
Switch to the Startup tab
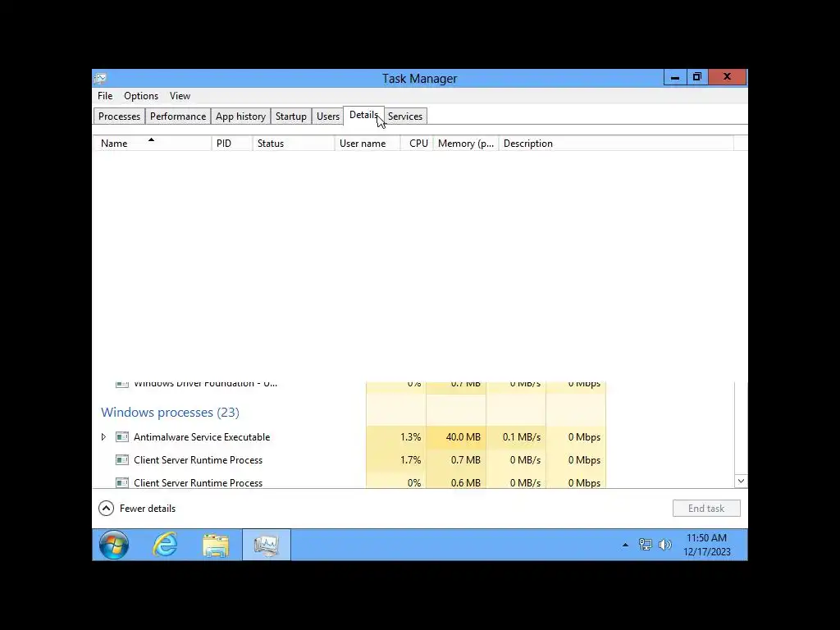click(291, 116)
